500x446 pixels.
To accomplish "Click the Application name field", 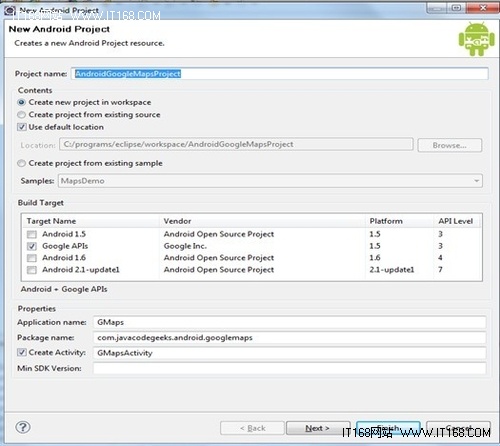I will click(289, 322).
